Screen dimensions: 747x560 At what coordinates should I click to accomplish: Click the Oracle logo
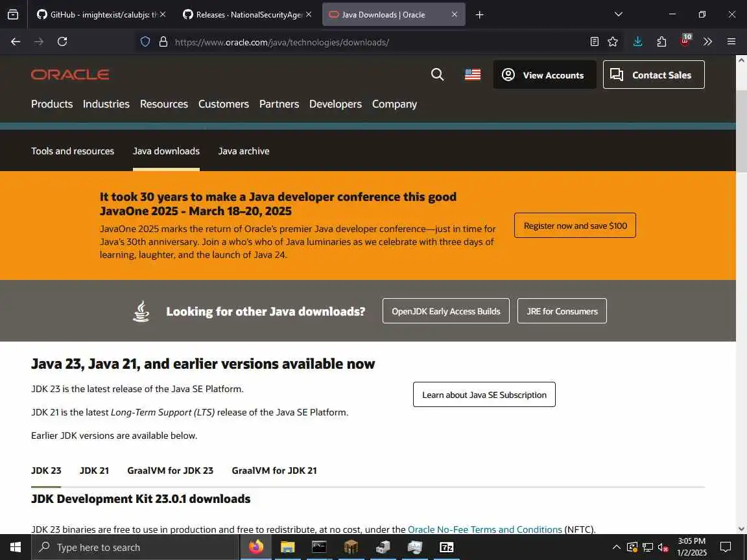click(x=70, y=75)
